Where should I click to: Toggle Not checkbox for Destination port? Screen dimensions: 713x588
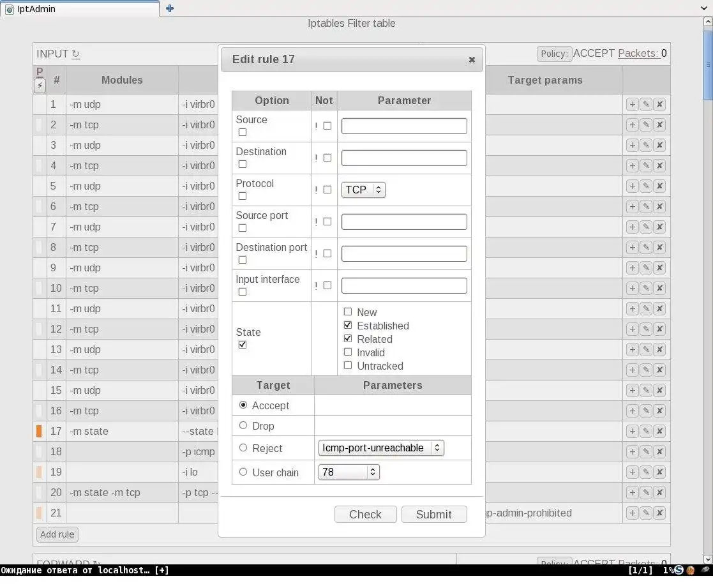327,253
